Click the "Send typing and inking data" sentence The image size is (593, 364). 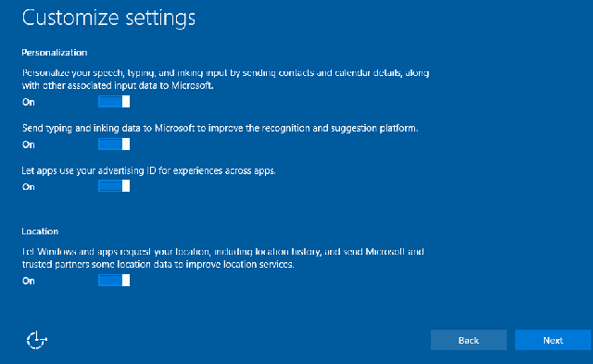click(221, 129)
